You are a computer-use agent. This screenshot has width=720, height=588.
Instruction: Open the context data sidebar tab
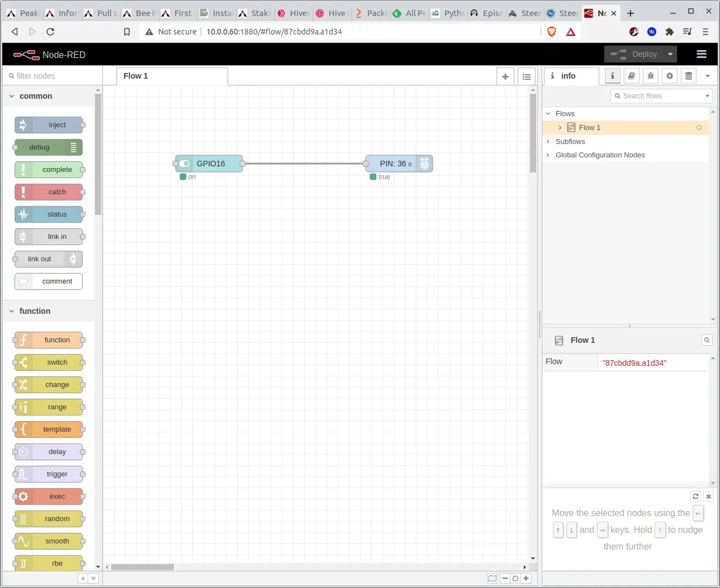pos(688,76)
